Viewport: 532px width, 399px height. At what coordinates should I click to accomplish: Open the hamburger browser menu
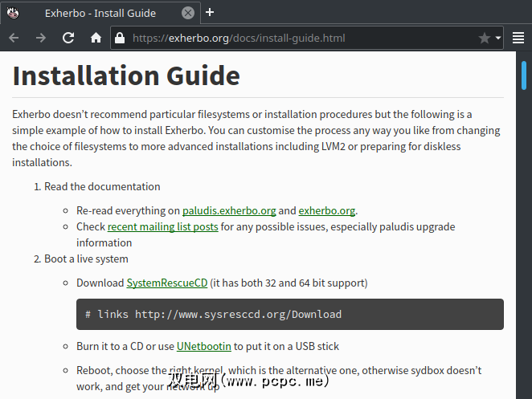518,38
